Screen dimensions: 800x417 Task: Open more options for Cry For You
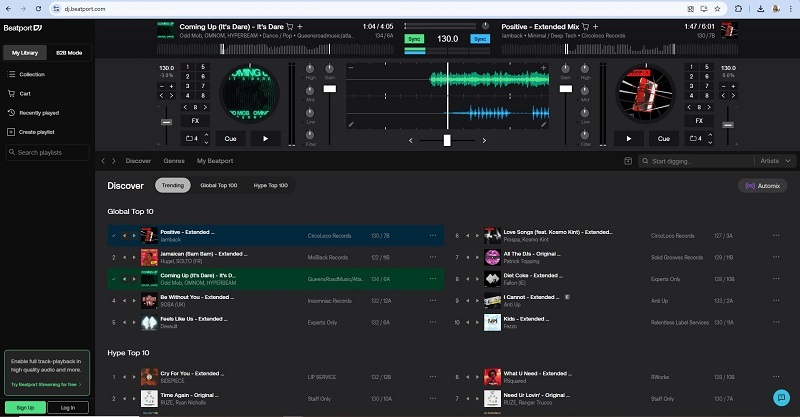433,377
